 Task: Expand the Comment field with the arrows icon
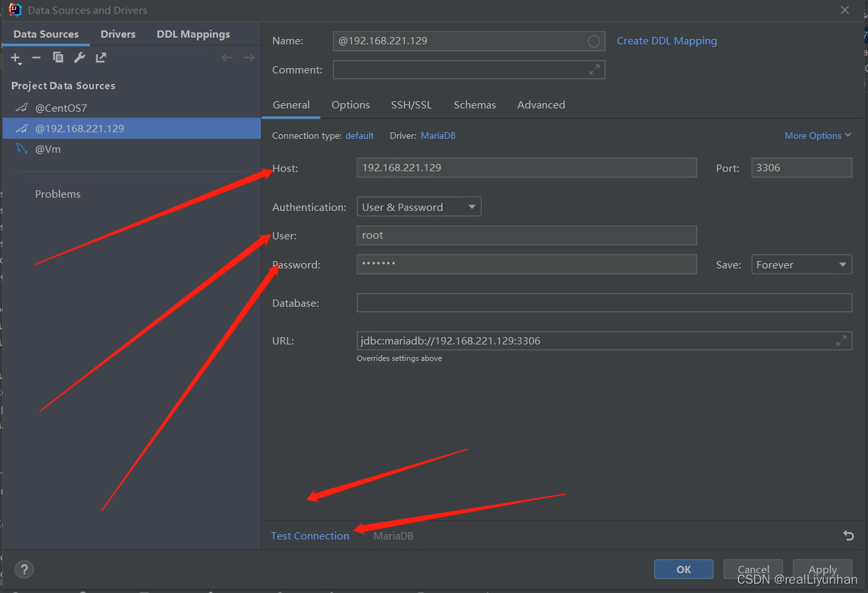(x=595, y=69)
